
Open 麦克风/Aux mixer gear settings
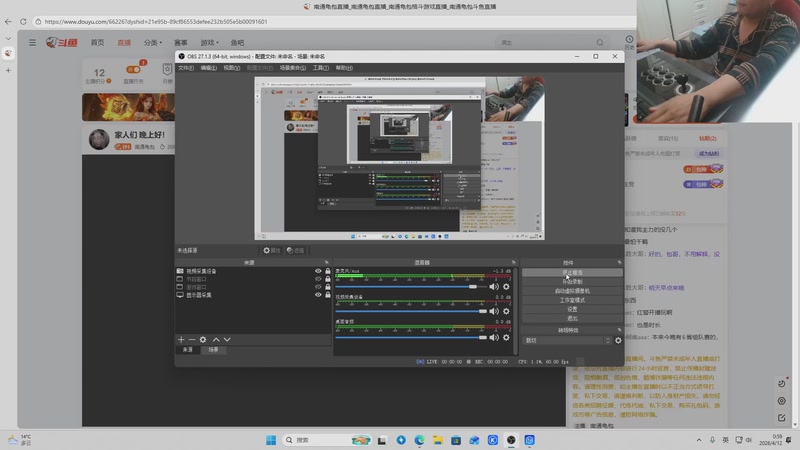pos(506,287)
